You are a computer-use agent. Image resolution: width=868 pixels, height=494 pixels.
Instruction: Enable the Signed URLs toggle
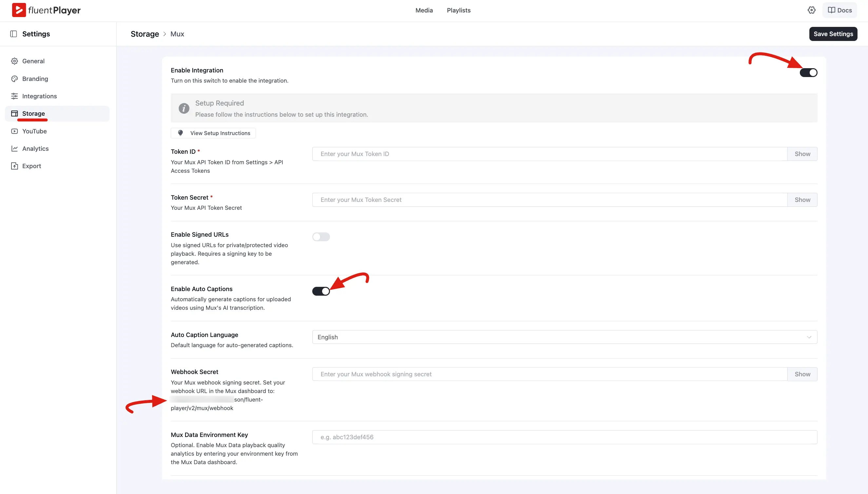(321, 237)
